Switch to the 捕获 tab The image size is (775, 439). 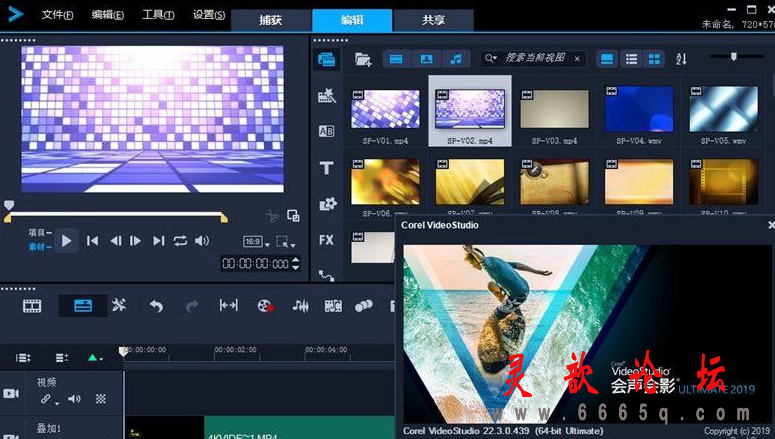click(271, 20)
